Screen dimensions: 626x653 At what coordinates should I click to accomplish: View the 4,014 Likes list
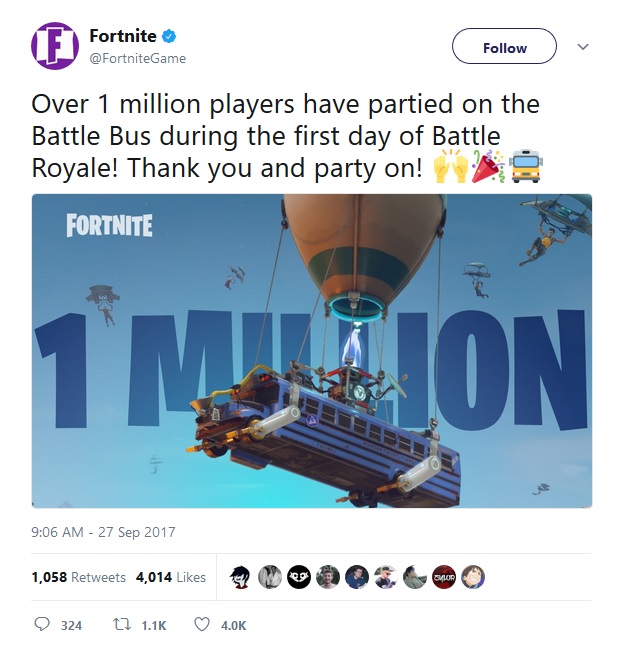click(x=171, y=577)
